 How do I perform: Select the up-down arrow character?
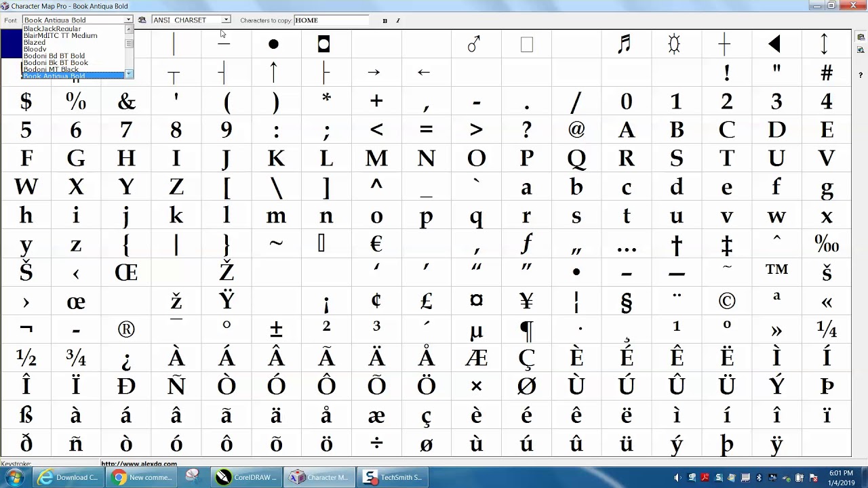tap(825, 45)
